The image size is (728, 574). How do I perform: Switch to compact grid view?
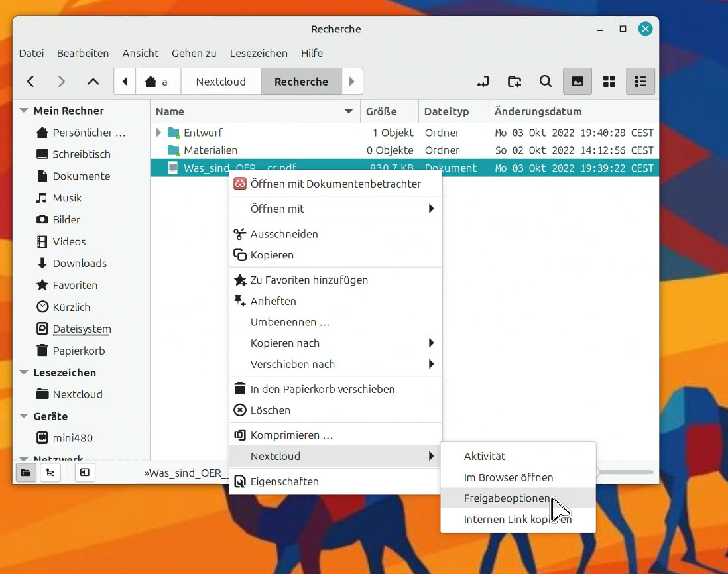(x=609, y=82)
